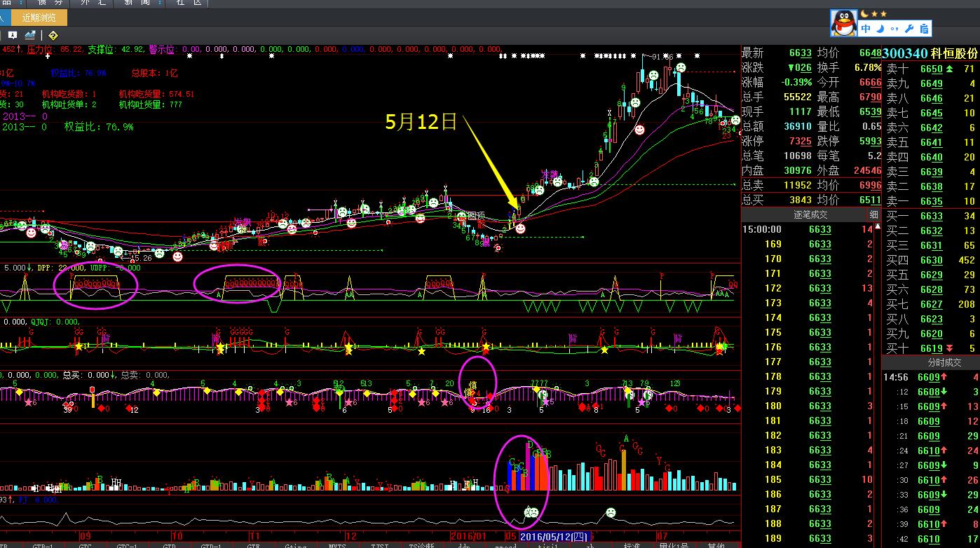
Task: Click the red down arrow beside 买十
Action: [949, 348]
